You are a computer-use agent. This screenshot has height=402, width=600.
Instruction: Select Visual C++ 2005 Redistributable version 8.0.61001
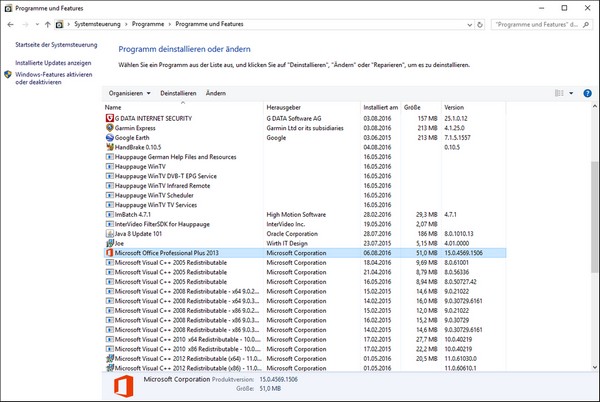click(x=305, y=262)
